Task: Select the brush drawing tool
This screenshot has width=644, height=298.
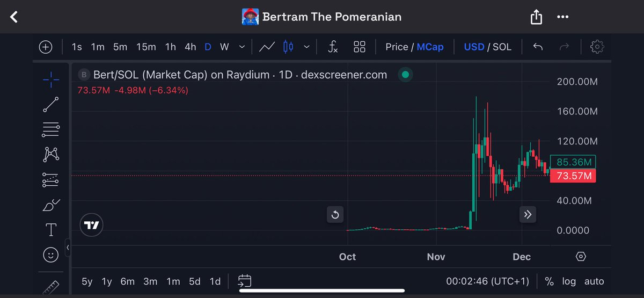Action: 51,205
